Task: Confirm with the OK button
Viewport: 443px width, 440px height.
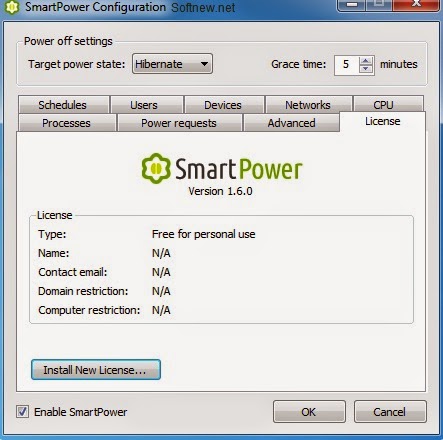Action: (x=309, y=412)
